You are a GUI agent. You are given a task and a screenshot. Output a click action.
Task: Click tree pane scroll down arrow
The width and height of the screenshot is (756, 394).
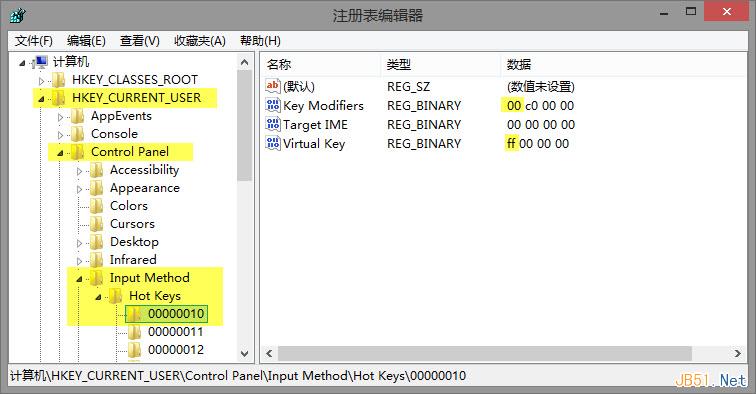point(244,354)
